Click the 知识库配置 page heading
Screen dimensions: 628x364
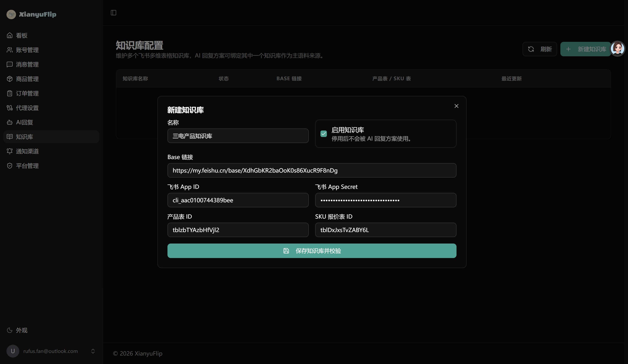point(139,45)
